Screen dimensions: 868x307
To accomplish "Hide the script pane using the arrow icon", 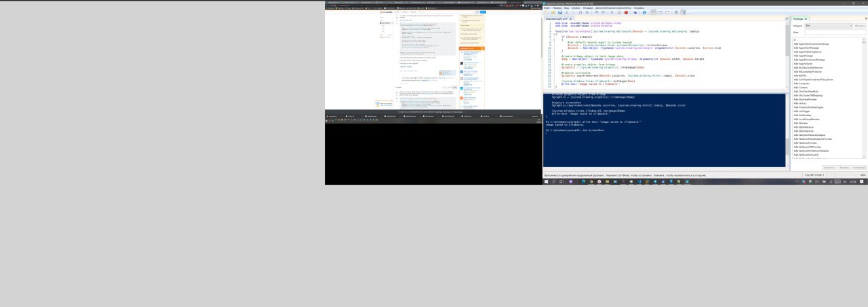I will click(787, 19).
